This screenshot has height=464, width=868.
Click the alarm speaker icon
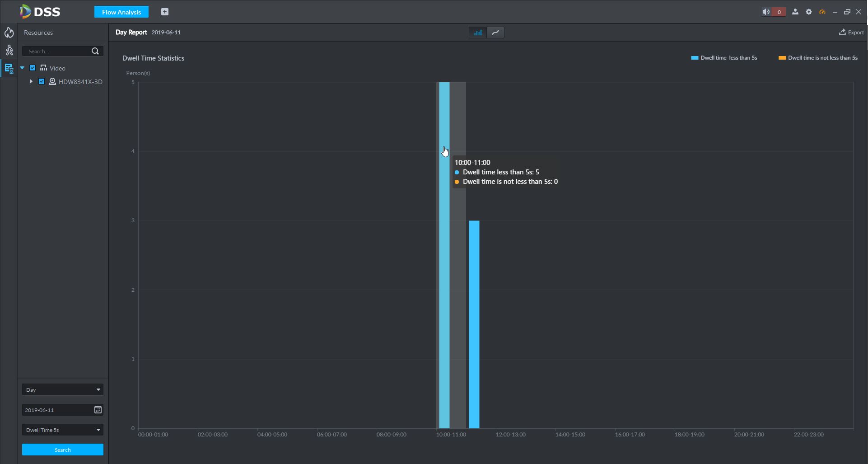pyautogui.click(x=766, y=12)
